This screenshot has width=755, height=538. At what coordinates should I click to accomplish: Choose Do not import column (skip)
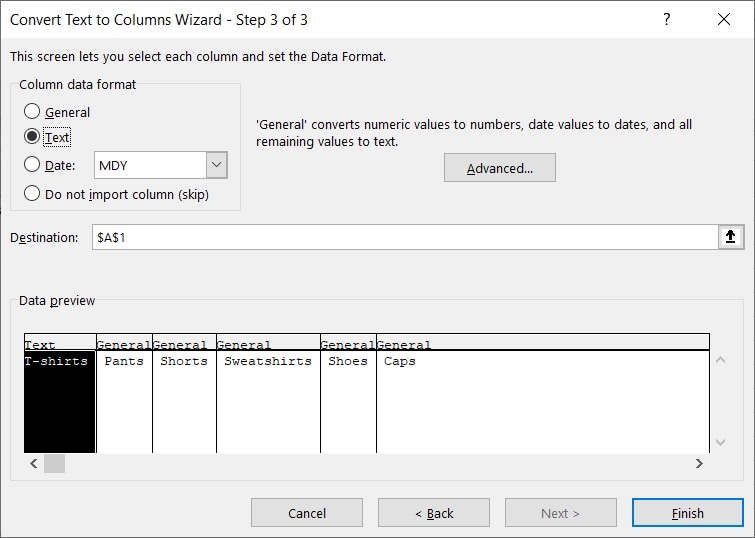(x=32, y=194)
